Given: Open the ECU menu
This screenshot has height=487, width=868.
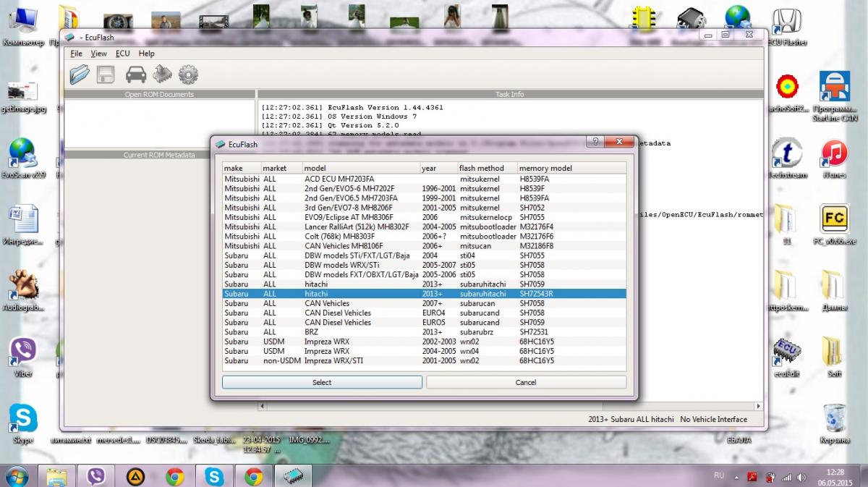Looking at the screenshot, I should 122,54.
